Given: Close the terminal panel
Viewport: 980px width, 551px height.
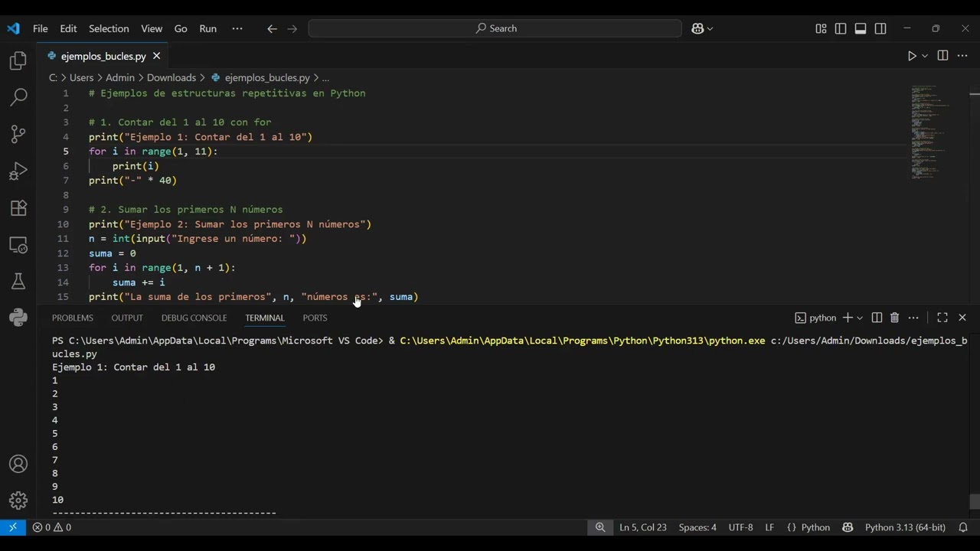Looking at the screenshot, I should [962, 318].
